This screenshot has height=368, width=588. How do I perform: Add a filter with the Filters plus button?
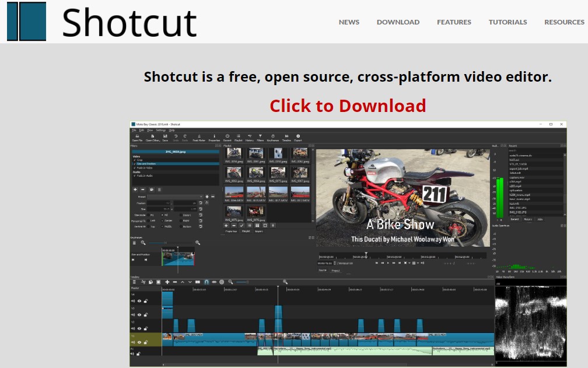tap(135, 190)
